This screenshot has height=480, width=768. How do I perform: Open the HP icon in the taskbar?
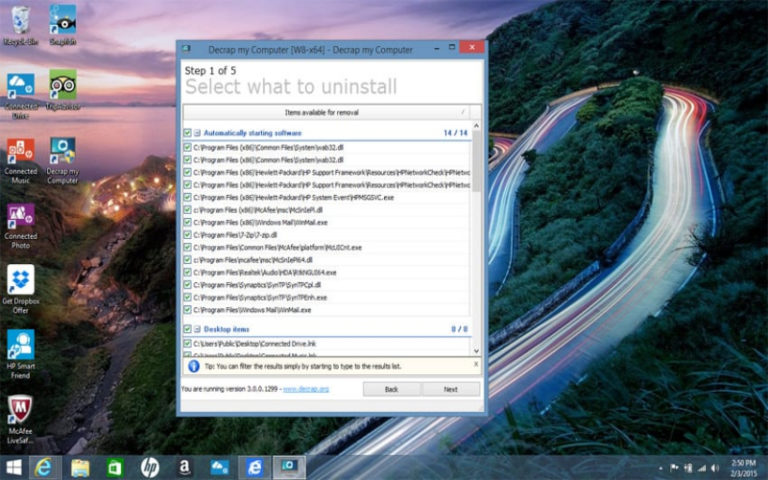150,467
